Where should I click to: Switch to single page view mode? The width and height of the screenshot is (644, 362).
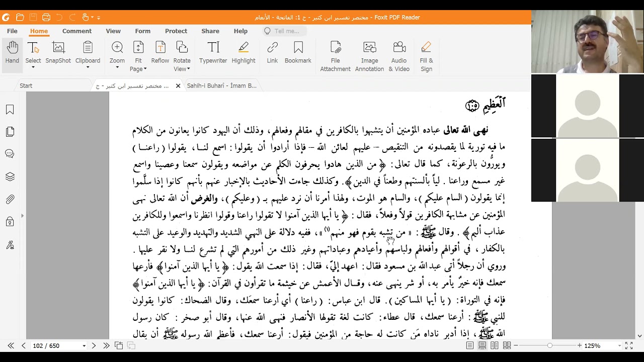point(469,345)
